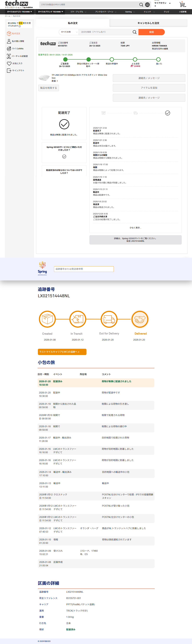Click the heart favorites icon

pos(9,64)
